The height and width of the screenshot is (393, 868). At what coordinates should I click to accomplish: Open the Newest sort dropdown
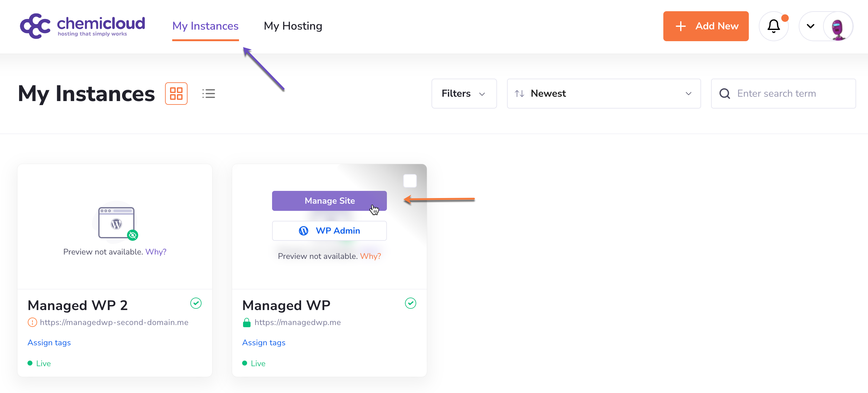pyautogui.click(x=603, y=93)
